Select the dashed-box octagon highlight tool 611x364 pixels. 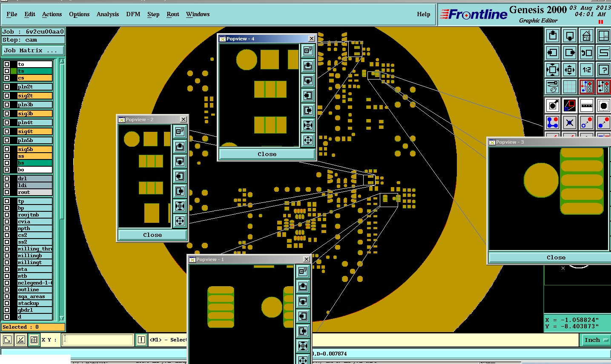pyautogui.click(x=603, y=105)
